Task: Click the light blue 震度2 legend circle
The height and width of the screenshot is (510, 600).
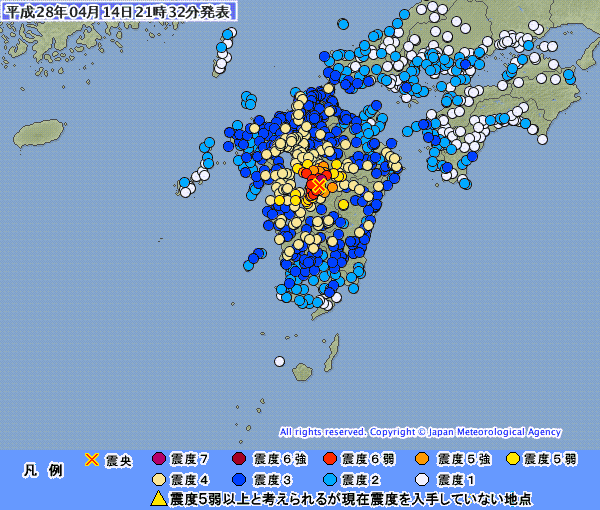Action: point(329,479)
